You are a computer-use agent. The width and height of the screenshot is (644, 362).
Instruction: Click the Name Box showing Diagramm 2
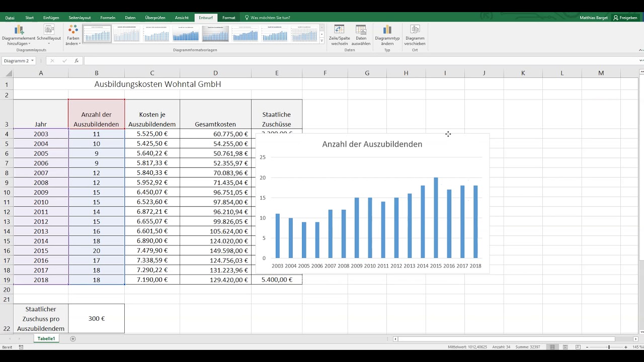coord(16,61)
